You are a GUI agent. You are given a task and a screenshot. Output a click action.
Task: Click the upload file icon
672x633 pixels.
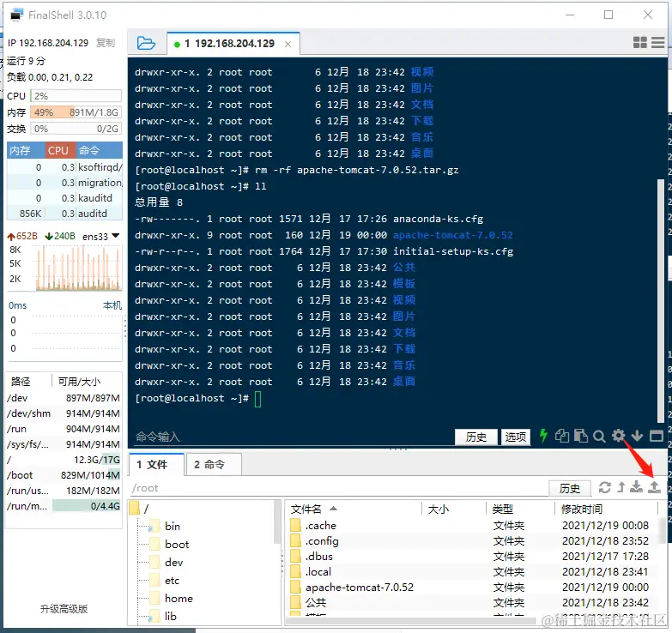(x=654, y=487)
